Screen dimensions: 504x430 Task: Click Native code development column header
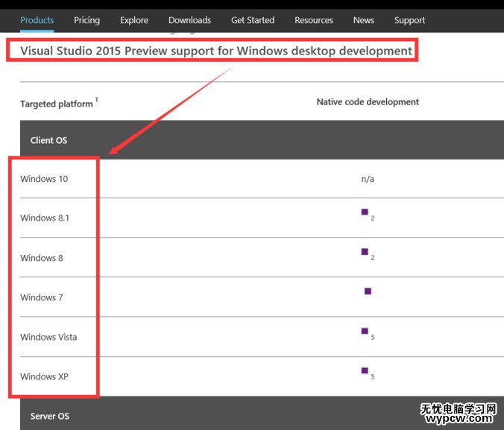coord(368,102)
